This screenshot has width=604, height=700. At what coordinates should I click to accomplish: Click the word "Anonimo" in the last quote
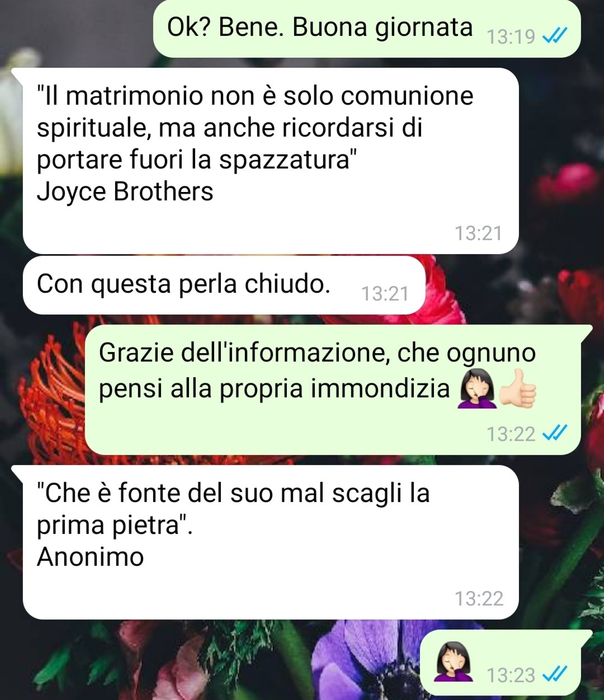click(x=91, y=557)
